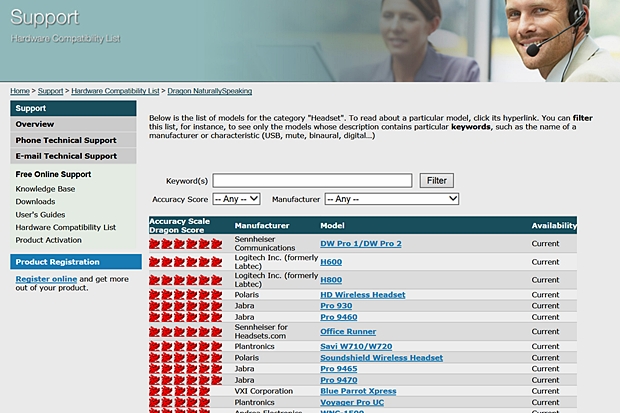The height and width of the screenshot is (413, 620).
Task: Open the Blue Parrot Xpress link
Action: click(x=358, y=391)
